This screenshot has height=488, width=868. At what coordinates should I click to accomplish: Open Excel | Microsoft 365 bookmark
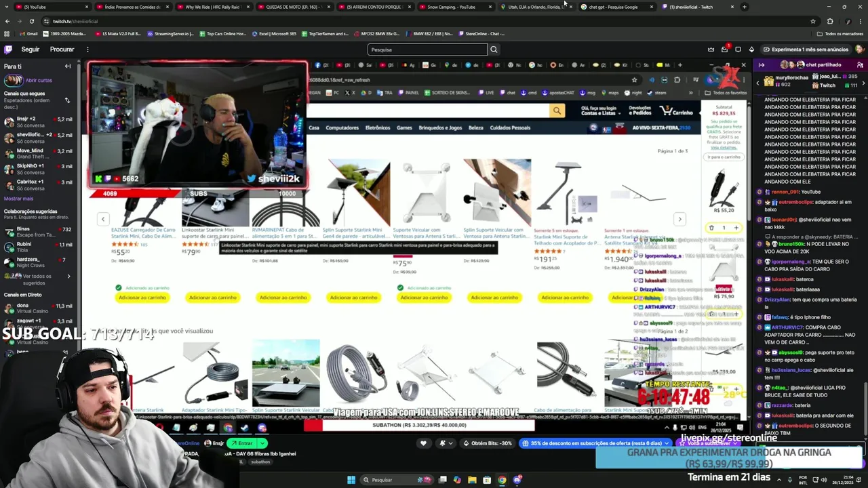point(273,34)
